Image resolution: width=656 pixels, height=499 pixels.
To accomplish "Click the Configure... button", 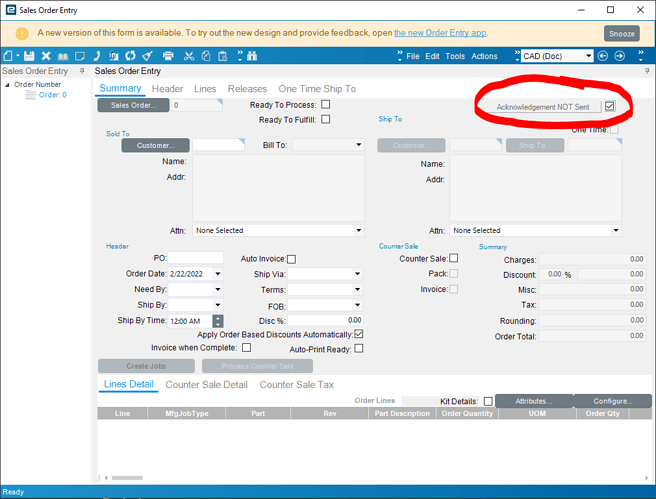I will pyautogui.click(x=612, y=401).
